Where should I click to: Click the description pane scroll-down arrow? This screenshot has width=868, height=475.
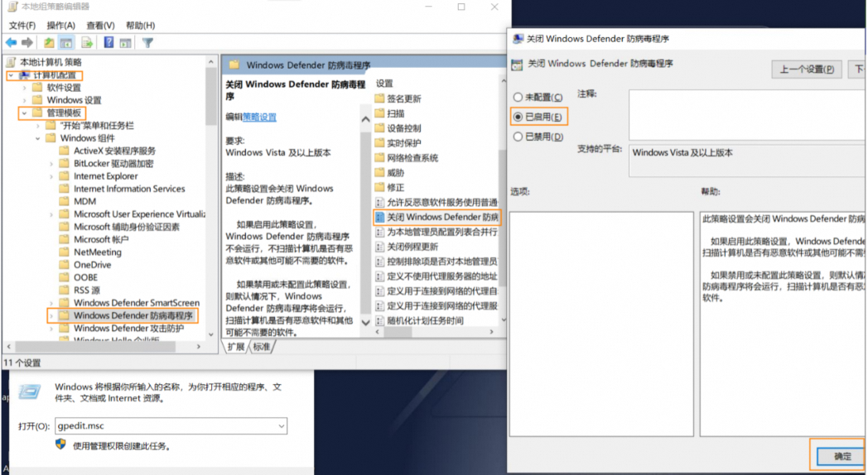[365, 322]
